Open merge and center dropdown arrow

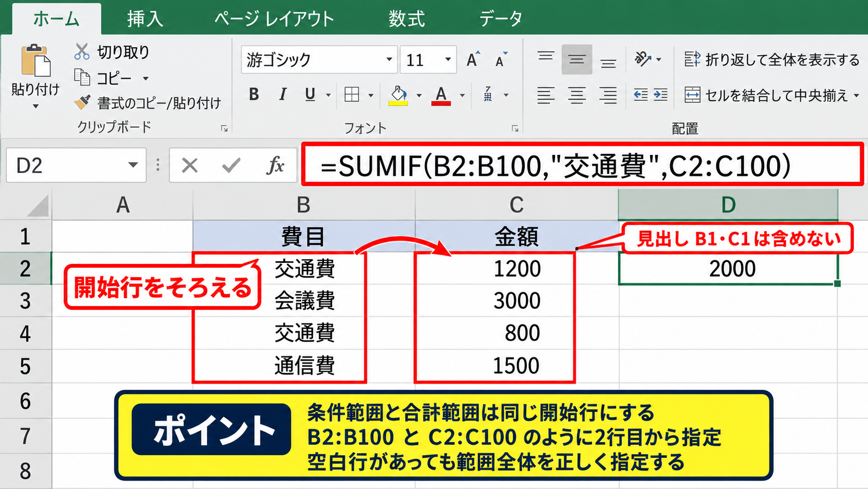(856, 96)
